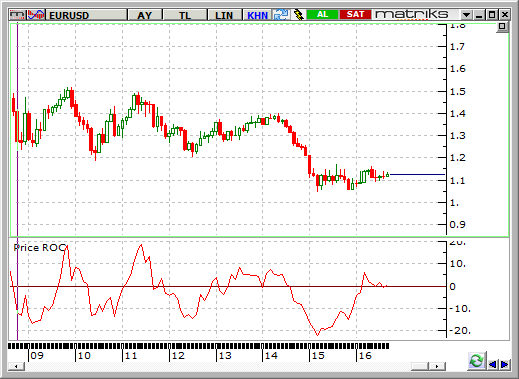Click the green refresh icon at bottom
Viewport: 519px width, 379px height.
click(476, 361)
